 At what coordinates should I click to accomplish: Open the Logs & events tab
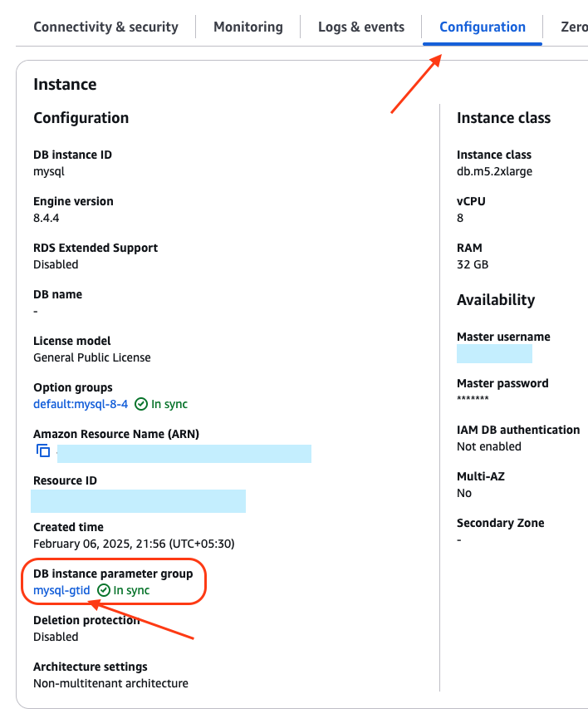click(x=360, y=27)
